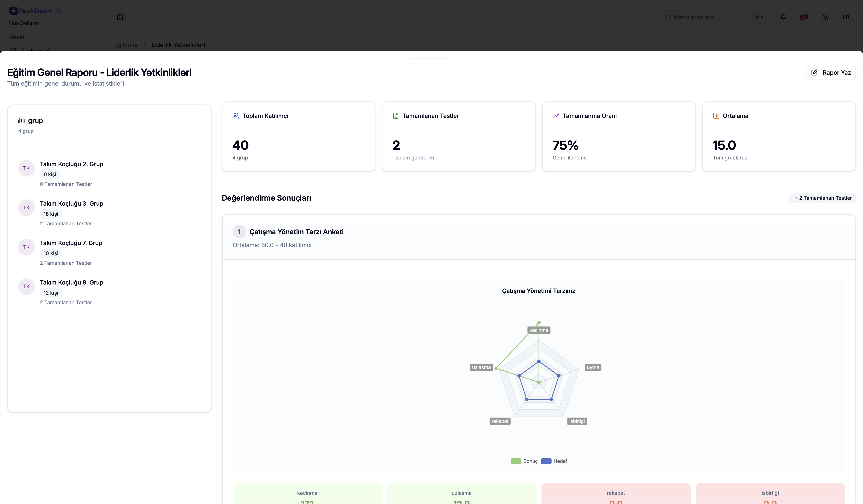Viewport: 863px width, 504px height.
Task: Click the chart icon next to Ortalama
Action: (x=716, y=116)
